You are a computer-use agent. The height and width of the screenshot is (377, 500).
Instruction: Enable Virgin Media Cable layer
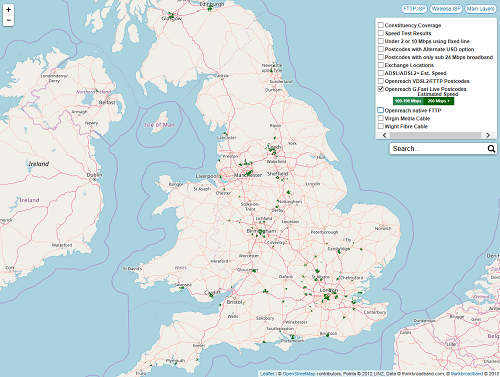[x=380, y=118]
